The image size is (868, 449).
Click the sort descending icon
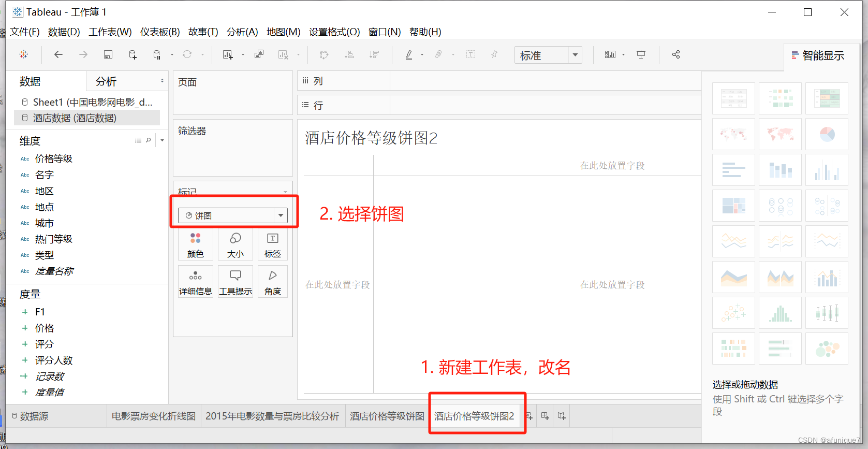pyautogui.click(x=374, y=54)
